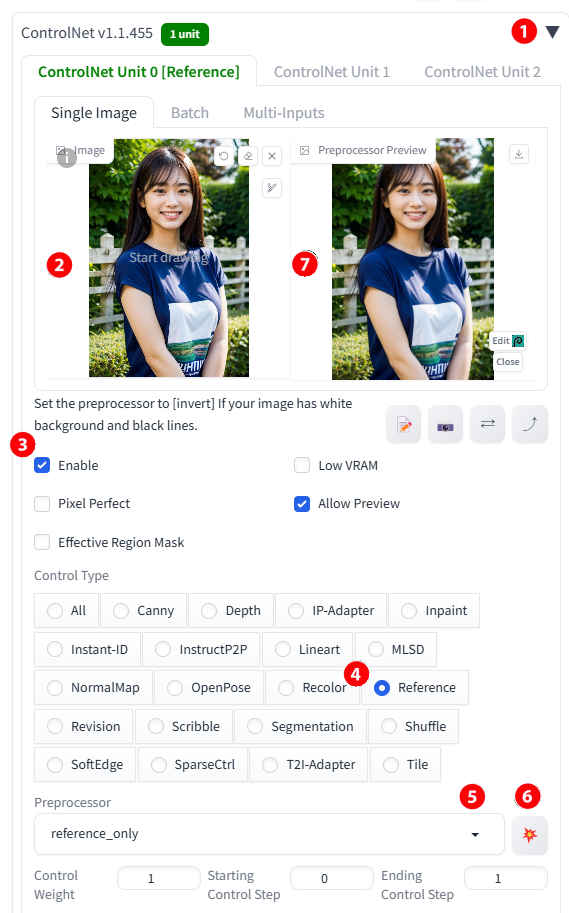Collapse the ControlNet panel with the triangle

click(x=552, y=32)
